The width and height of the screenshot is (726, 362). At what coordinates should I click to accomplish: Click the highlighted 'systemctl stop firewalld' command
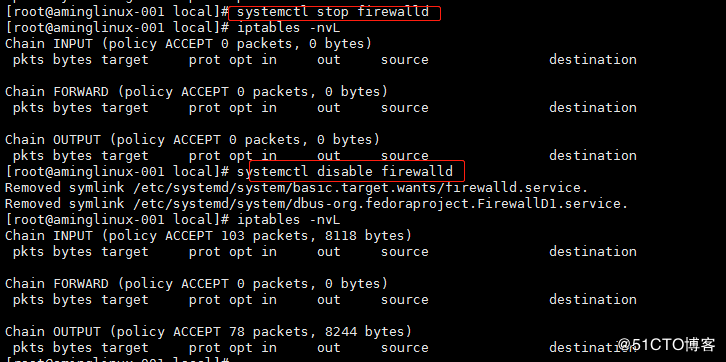tap(333, 12)
